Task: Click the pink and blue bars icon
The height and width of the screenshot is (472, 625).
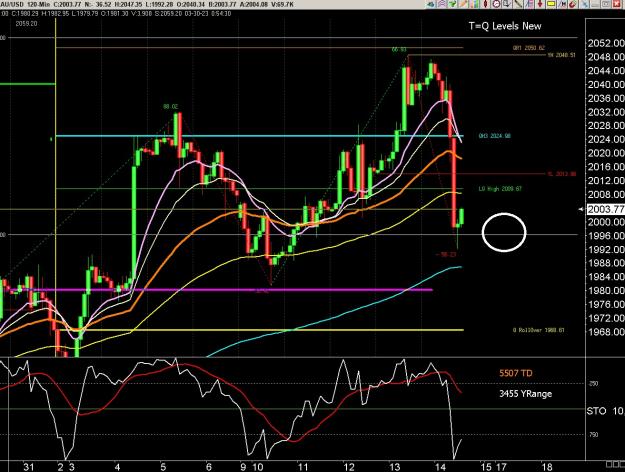Action: [529, 4]
